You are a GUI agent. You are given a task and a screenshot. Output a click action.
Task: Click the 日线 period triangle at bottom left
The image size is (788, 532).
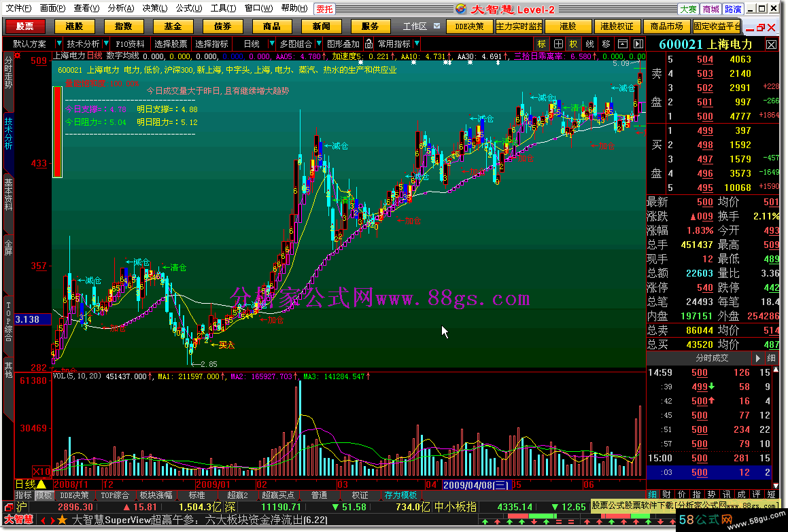coord(41,484)
